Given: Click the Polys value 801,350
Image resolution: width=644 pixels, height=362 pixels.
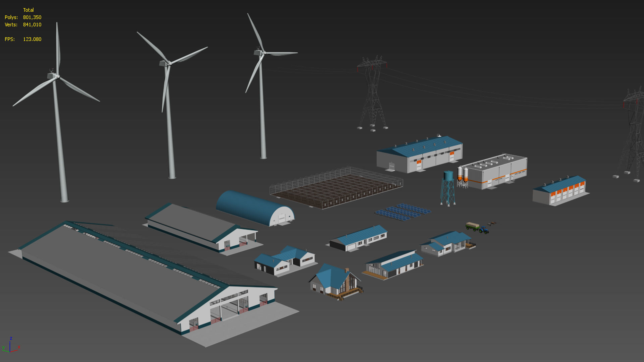Looking at the screenshot, I should click(x=32, y=17).
